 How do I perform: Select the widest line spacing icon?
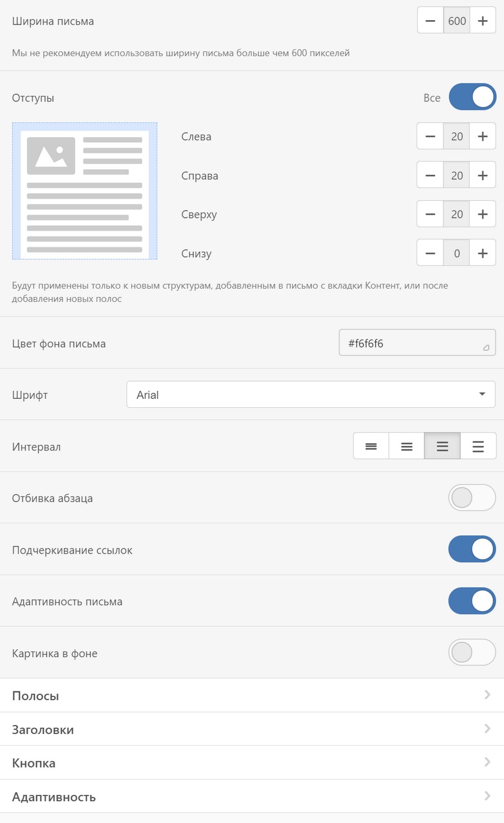tap(478, 446)
